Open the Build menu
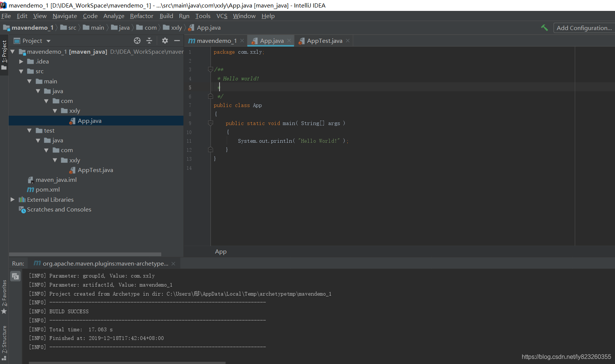The height and width of the screenshot is (364, 615). [166, 16]
